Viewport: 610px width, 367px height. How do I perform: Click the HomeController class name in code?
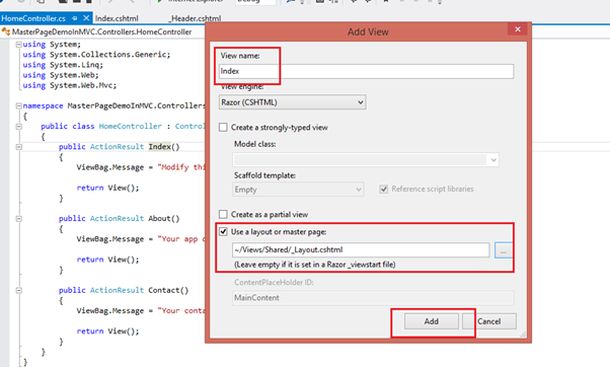(x=130, y=126)
